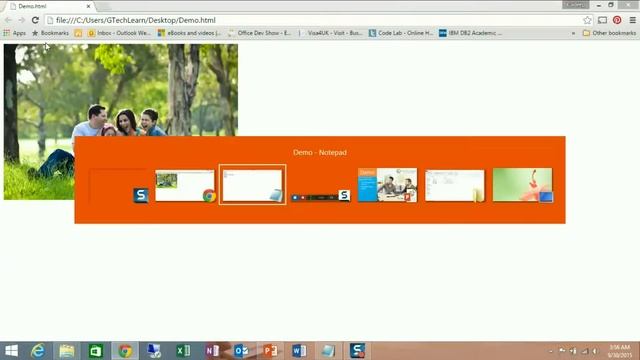Switch to the Chrome window thumbnail in task switcher
Viewport: 640px width, 360px height.
(185, 185)
